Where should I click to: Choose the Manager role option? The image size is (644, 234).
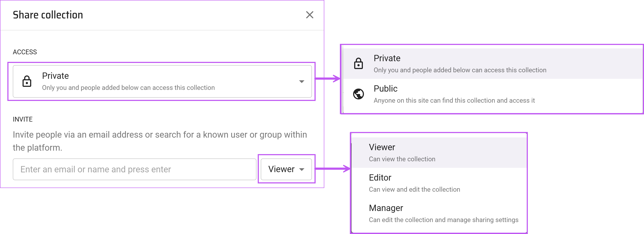[x=386, y=208]
